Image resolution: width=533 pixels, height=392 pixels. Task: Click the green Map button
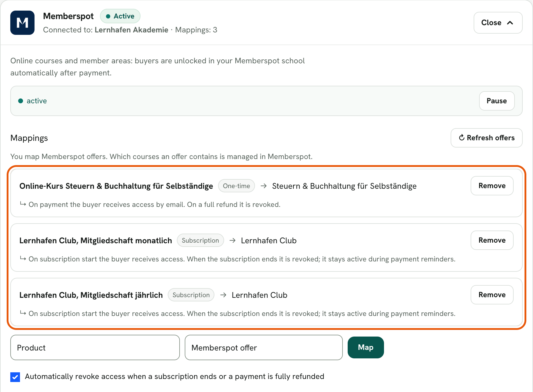pos(366,347)
